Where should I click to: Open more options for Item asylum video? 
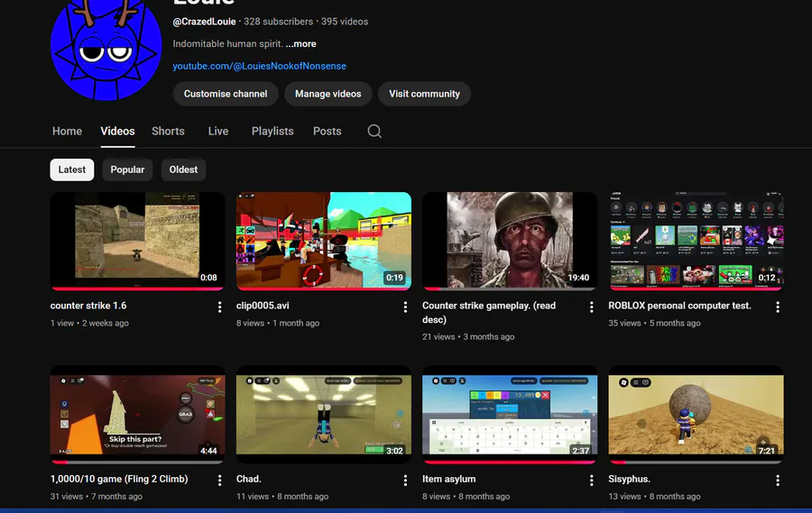tap(591, 481)
